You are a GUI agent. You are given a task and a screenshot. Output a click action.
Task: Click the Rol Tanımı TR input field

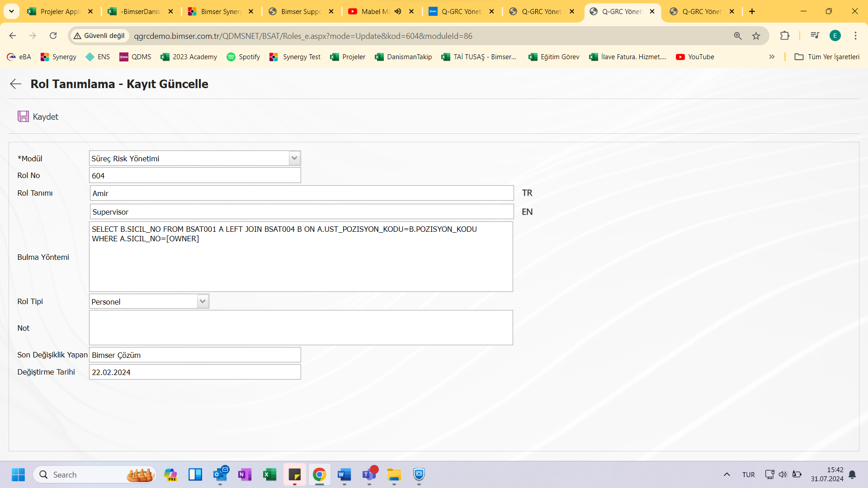click(x=301, y=193)
